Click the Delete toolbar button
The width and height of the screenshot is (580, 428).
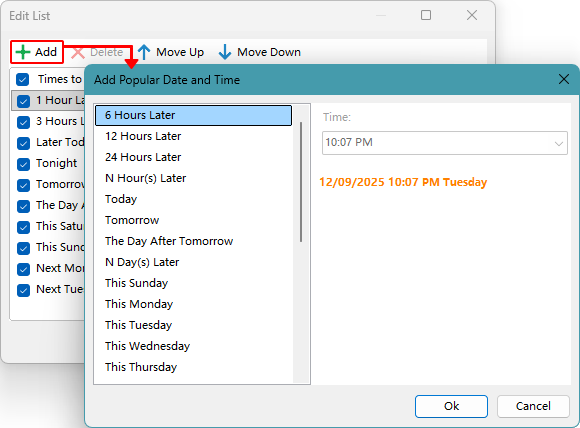(x=97, y=52)
